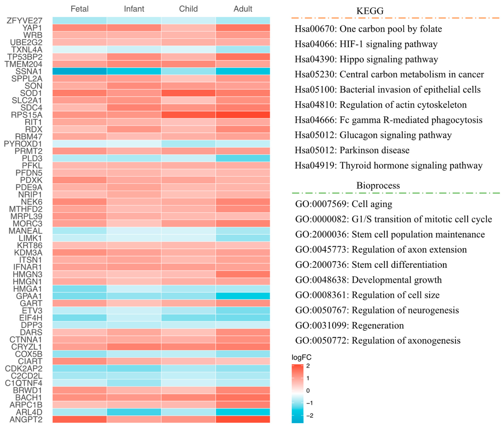Click the KEGG section heading
The height and width of the screenshot is (429, 504).
370,11
